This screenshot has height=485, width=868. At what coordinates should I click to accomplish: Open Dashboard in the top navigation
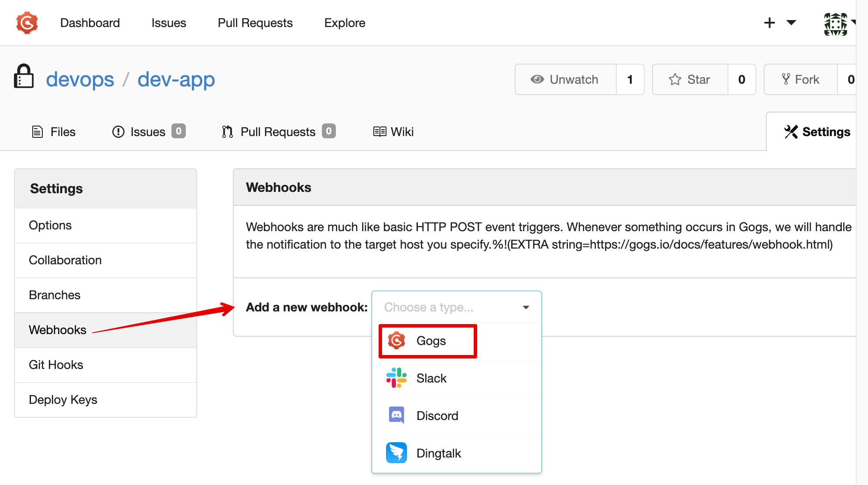click(90, 23)
